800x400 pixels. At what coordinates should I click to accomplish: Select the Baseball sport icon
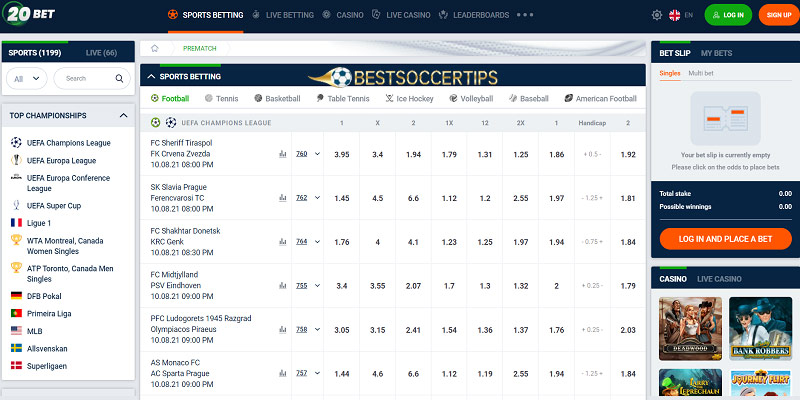click(x=513, y=98)
